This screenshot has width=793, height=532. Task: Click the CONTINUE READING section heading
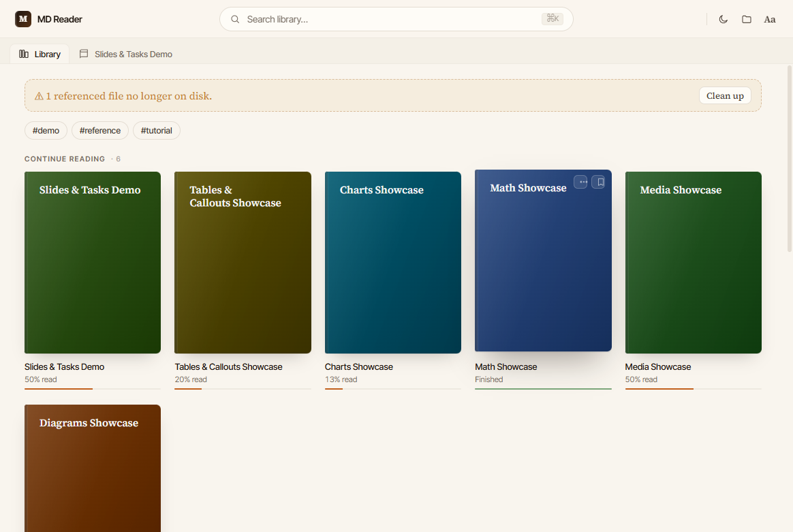point(65,159)
